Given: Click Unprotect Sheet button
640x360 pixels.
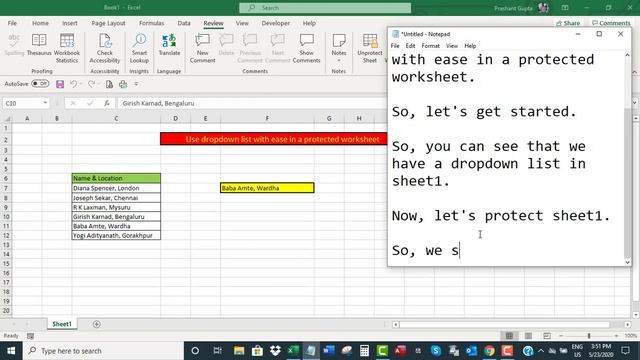Looking at the screenshot, I should pos(370,48).
